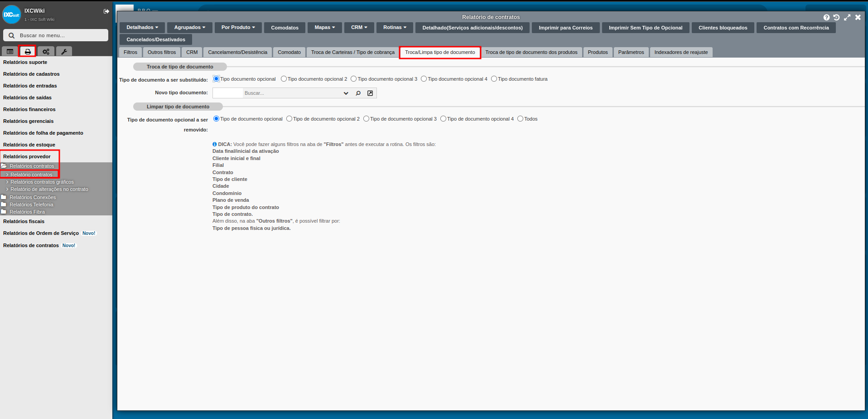Click the help question mark icon

826,17
